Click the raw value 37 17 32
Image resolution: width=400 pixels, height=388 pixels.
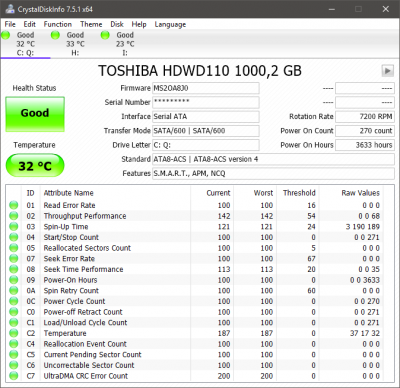(x=365, y=333)
